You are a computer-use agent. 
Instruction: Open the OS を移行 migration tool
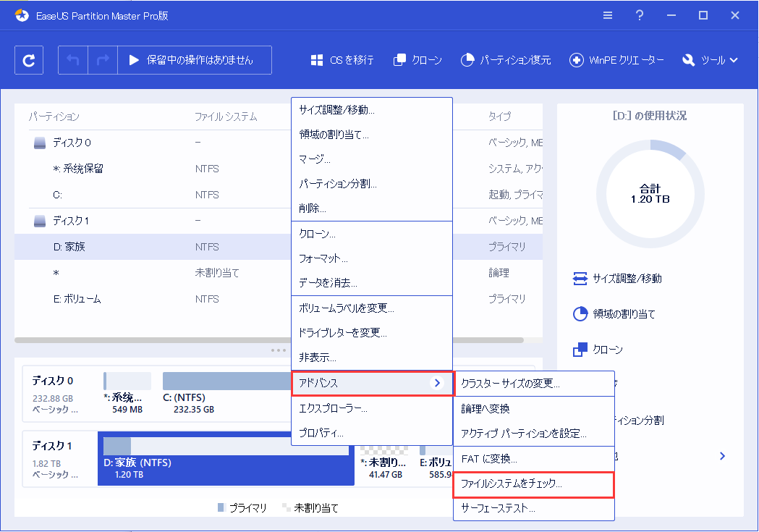342,60
